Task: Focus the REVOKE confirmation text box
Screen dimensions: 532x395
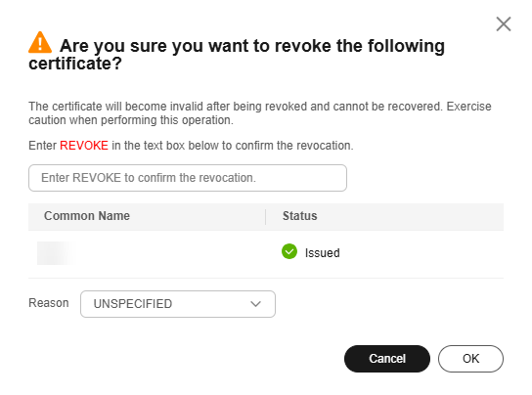Action: click(x=188, y=178)
